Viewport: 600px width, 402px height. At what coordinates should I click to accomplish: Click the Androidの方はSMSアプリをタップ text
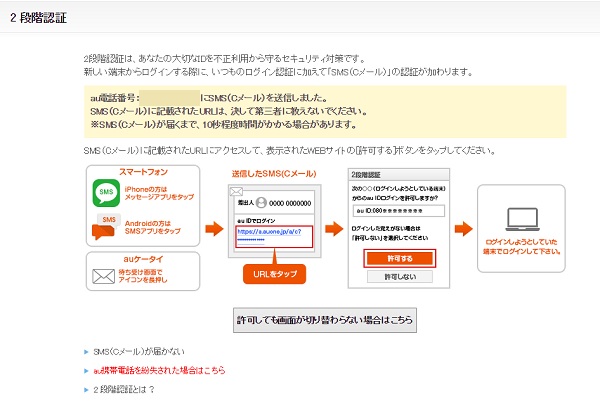coord(153,227)
